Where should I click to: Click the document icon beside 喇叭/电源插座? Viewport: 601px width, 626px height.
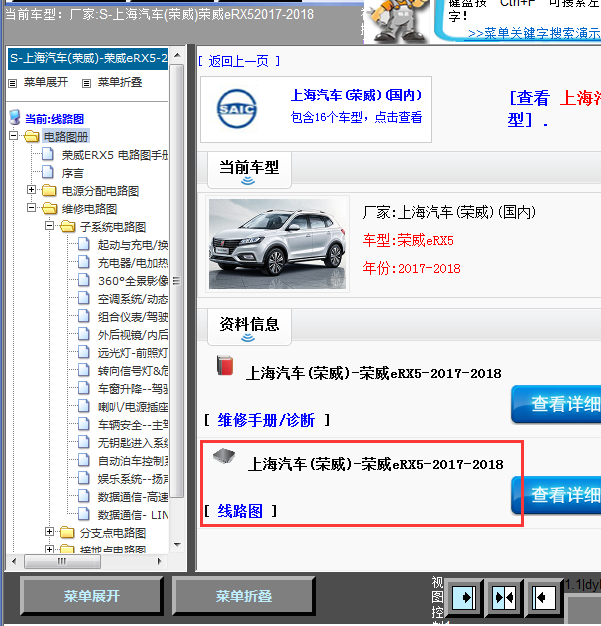84,406
